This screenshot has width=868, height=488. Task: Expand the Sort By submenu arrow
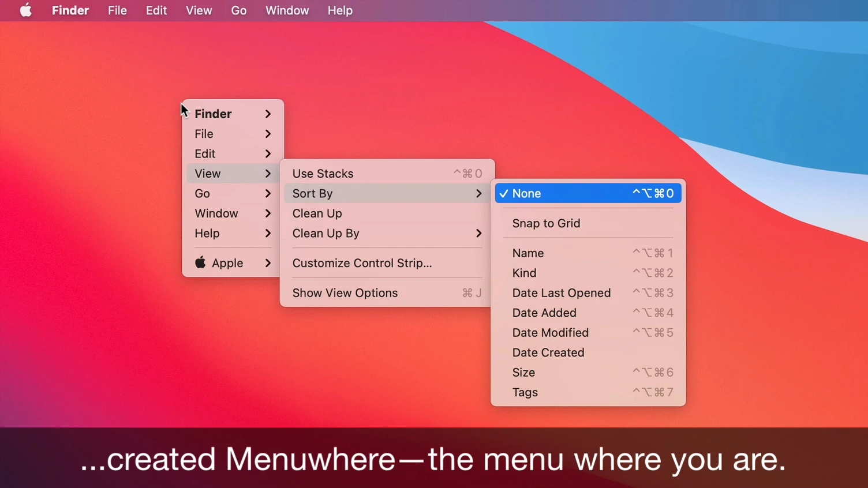coord(478,194)
